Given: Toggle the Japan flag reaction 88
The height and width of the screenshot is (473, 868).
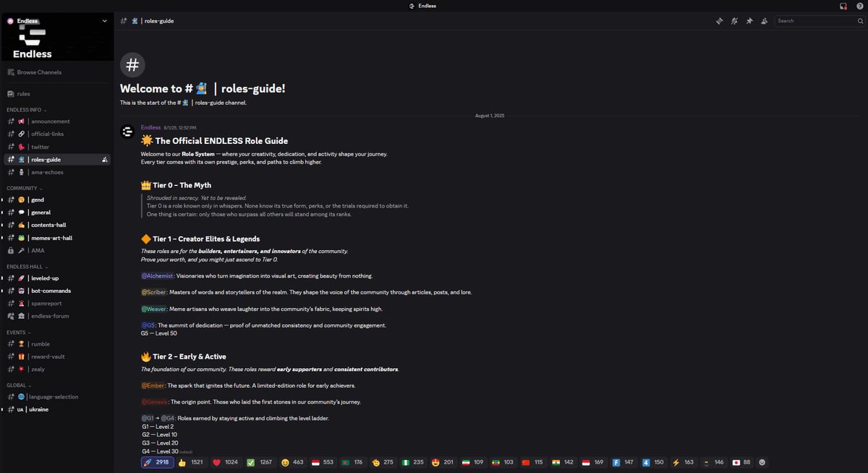Looking at the screenshot, I should tap(741, 462).
